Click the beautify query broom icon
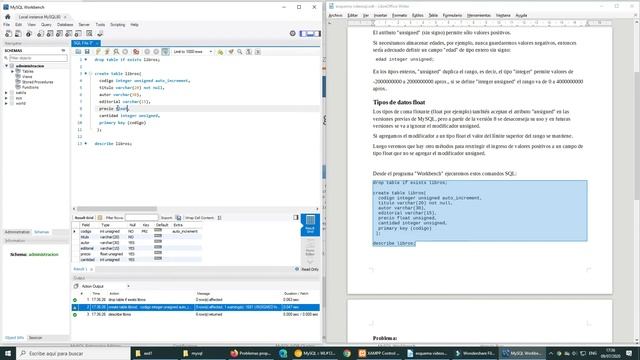 [231, 52]
